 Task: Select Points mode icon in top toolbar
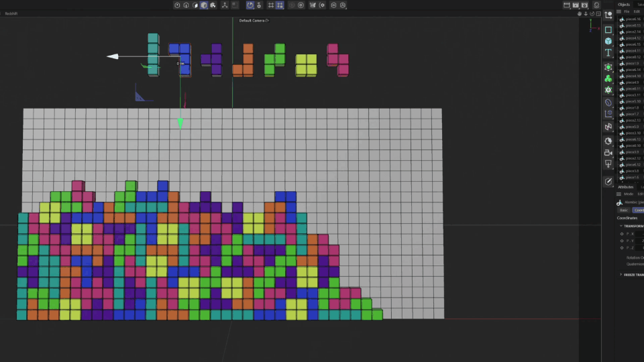pos(186,5)
